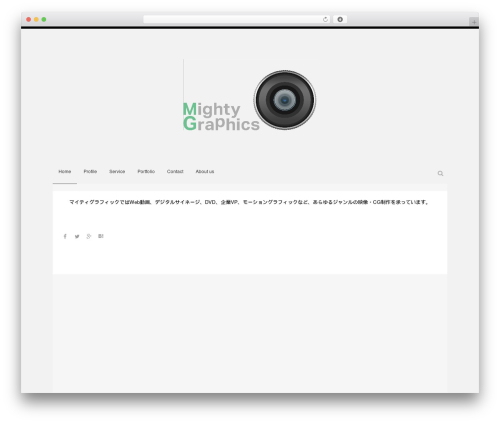
Task: Share via the Facebook icon
Action: click(x=65, y=236)
